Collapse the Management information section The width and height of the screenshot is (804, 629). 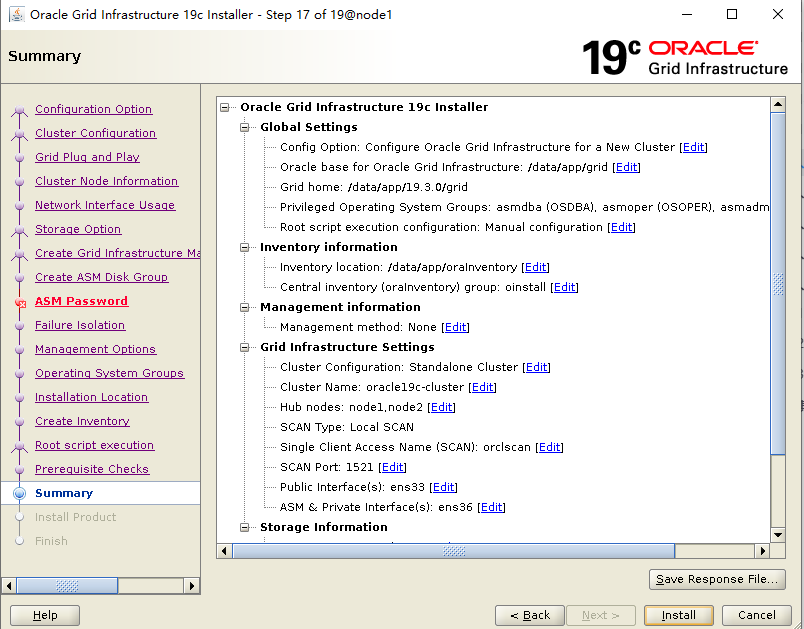point(245,307)
